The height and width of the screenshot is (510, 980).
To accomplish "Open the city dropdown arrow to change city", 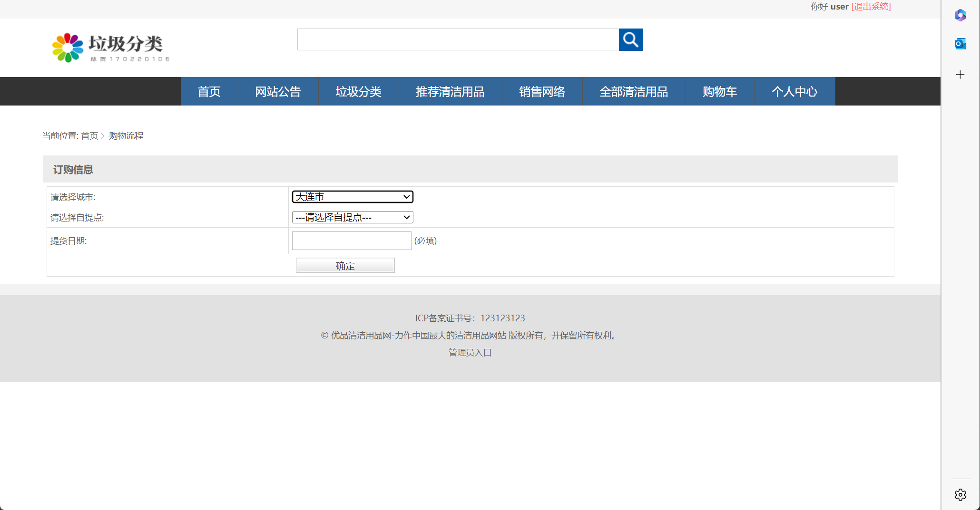I will [406, 196].
